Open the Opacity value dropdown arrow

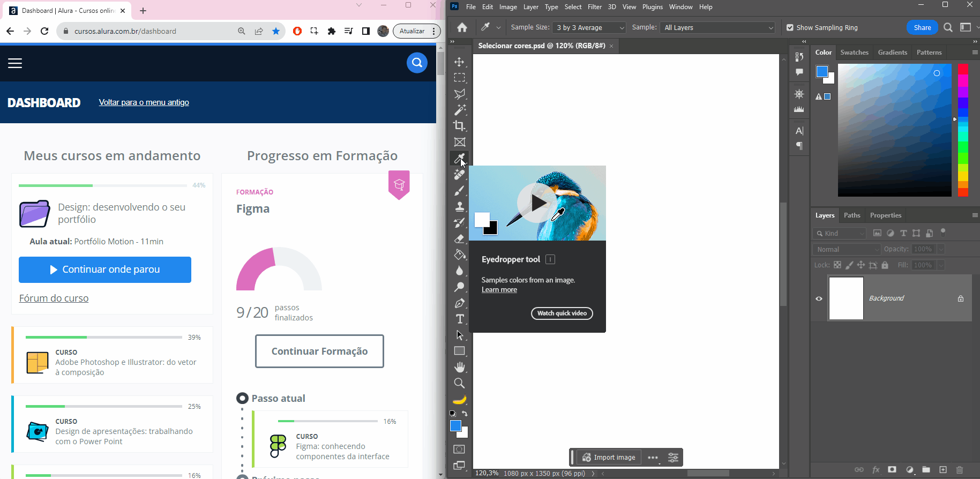pyautogui.click(x=940, y=249)
